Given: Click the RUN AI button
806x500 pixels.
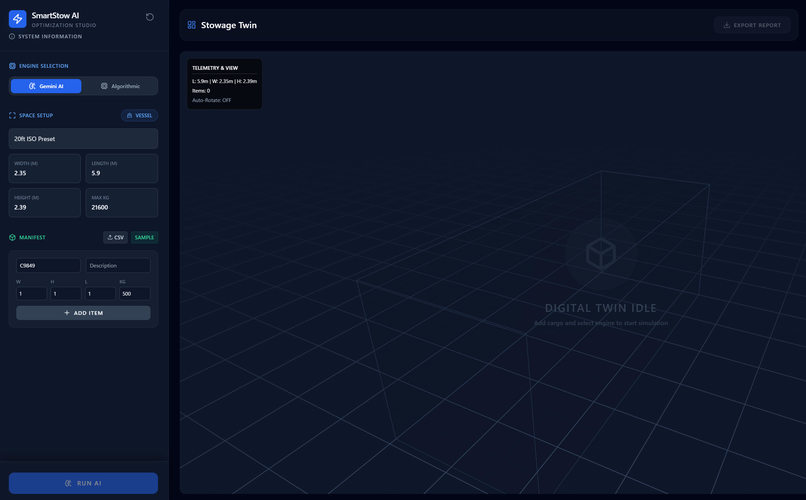Looking at the screenshot, I should coord(83,483).
